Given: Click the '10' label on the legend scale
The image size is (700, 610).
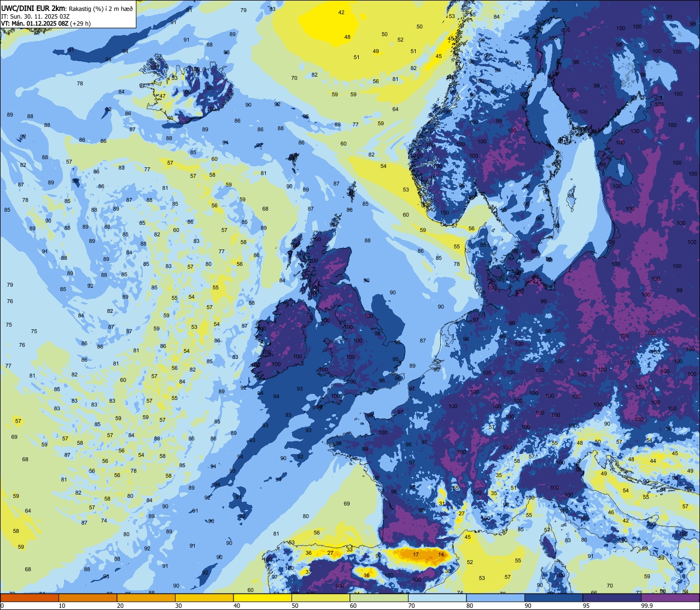Looking at the screenshot, I should click(62, 606).
